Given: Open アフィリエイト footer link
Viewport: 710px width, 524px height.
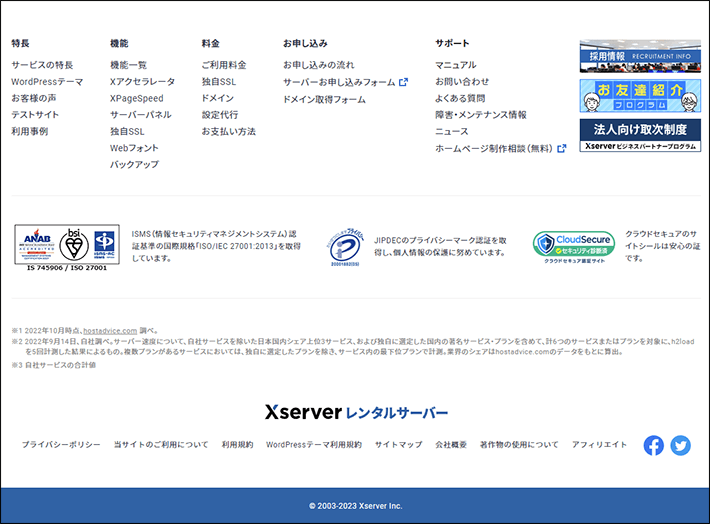Looking at the screenshot, I should click(x=599, y=445).
